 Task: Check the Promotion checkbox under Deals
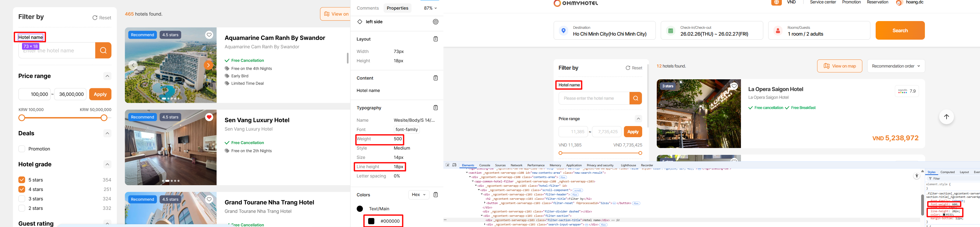point(22,149)
